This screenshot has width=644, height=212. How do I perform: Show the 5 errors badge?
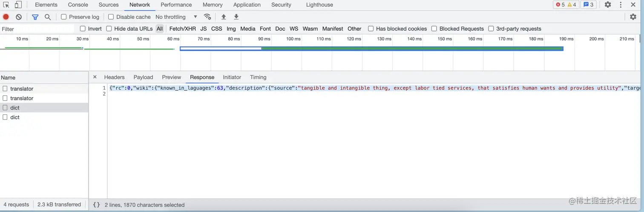[560, 5]
